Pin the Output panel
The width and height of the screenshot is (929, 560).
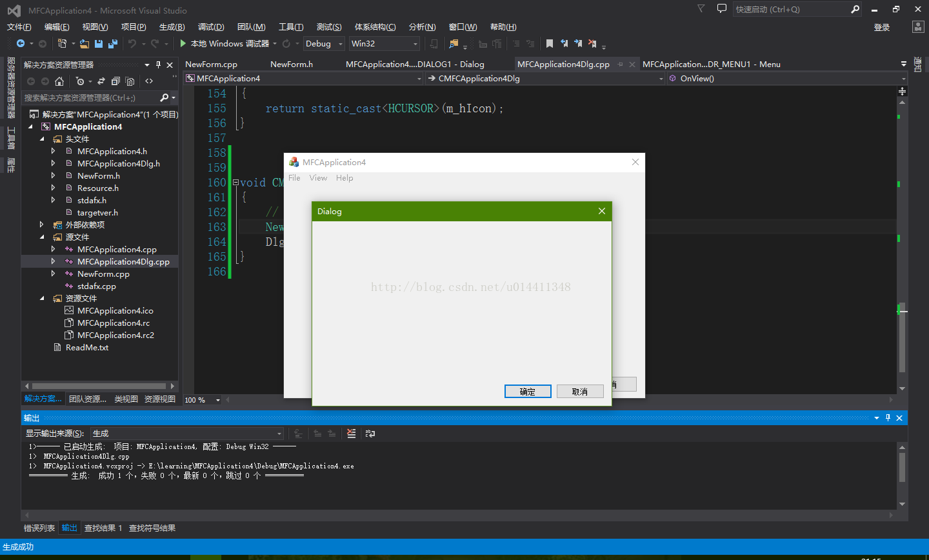coord(888,418)
